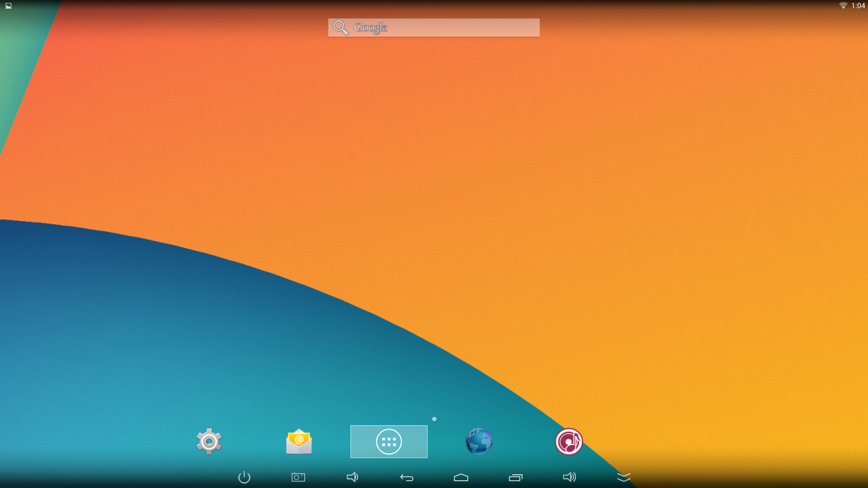
Task: Open the screenshot notification icon in the status bar
Action: pyautogui.click(x=8, y=6)
